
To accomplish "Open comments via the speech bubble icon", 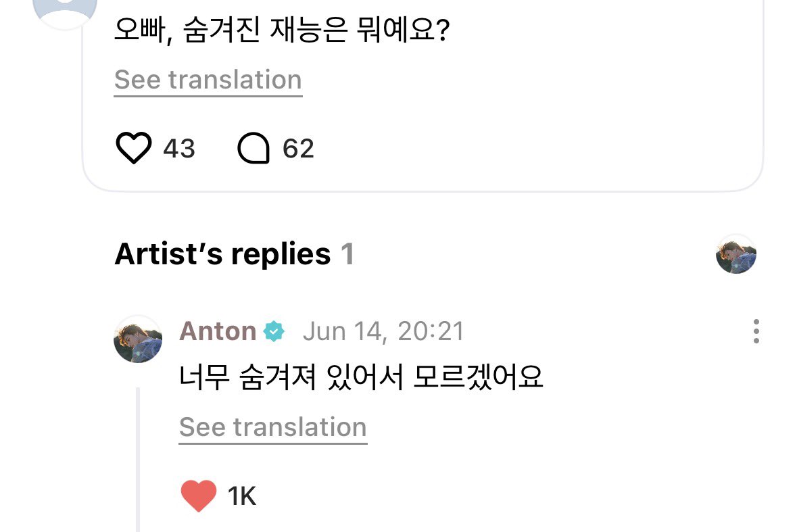I will coord(253,148).
